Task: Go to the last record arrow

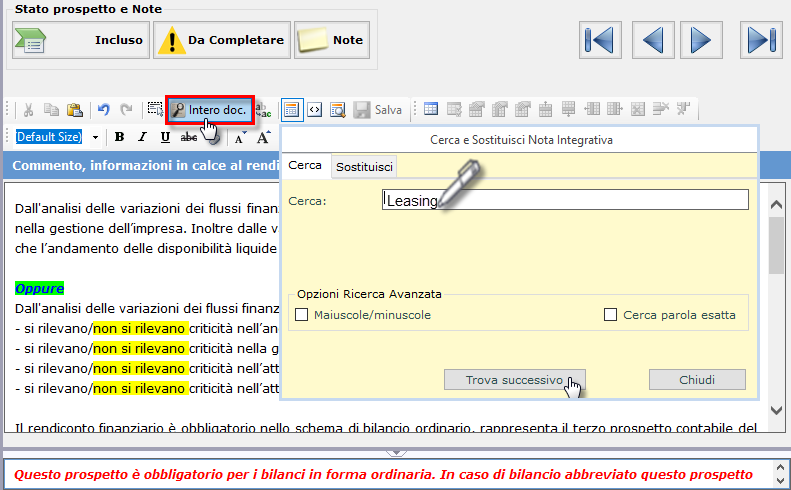Action: (x=761, y=40)
